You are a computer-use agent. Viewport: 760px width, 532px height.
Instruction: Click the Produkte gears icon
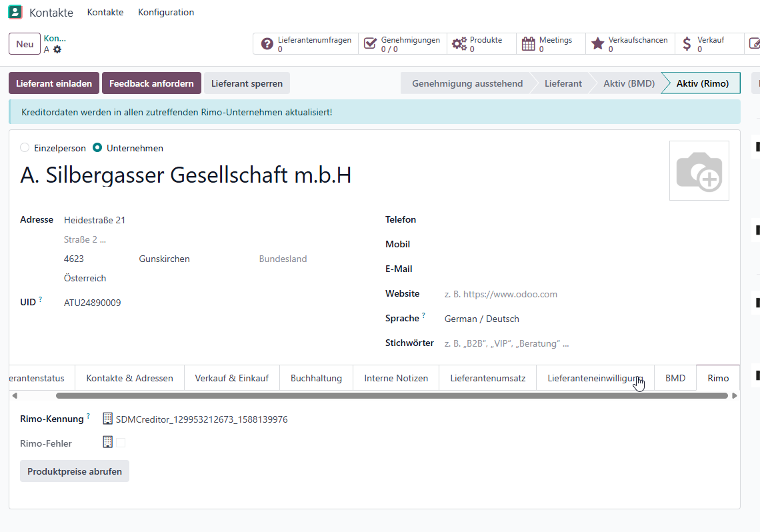click(459, 44)
